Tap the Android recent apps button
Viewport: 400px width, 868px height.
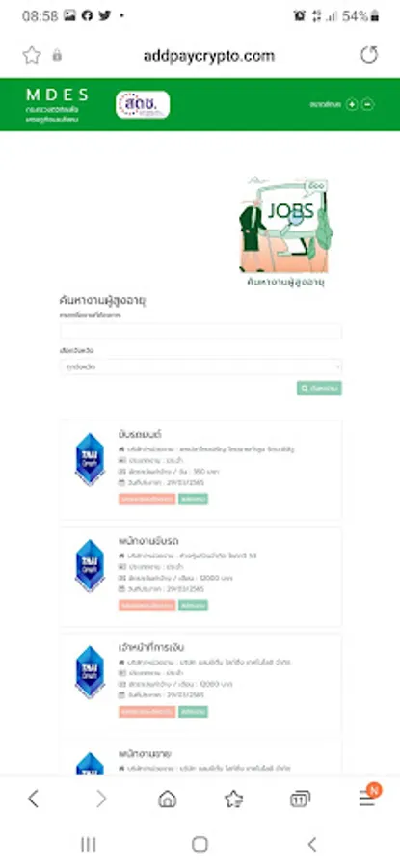[x=89, y=844]
